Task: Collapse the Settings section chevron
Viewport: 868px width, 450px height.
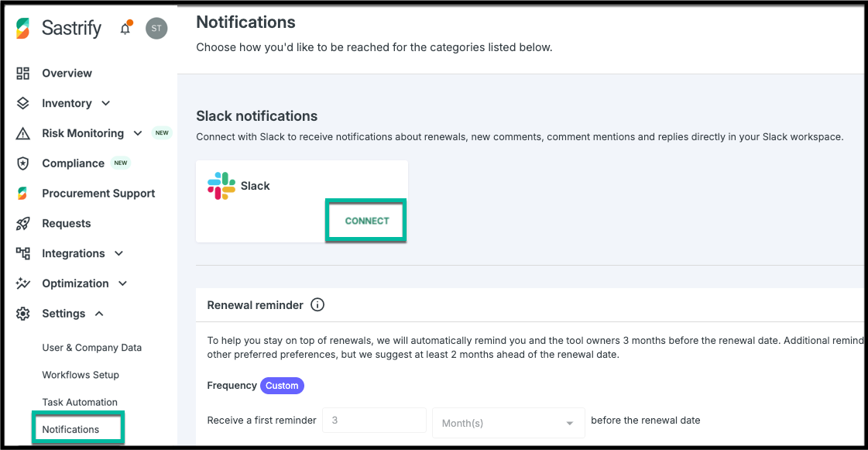Action: pos(99,314)
